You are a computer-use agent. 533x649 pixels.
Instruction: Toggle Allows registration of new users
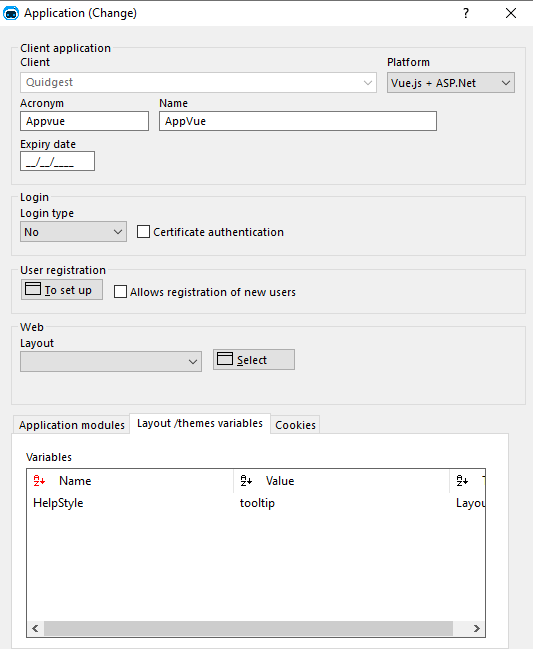point(120,292)
